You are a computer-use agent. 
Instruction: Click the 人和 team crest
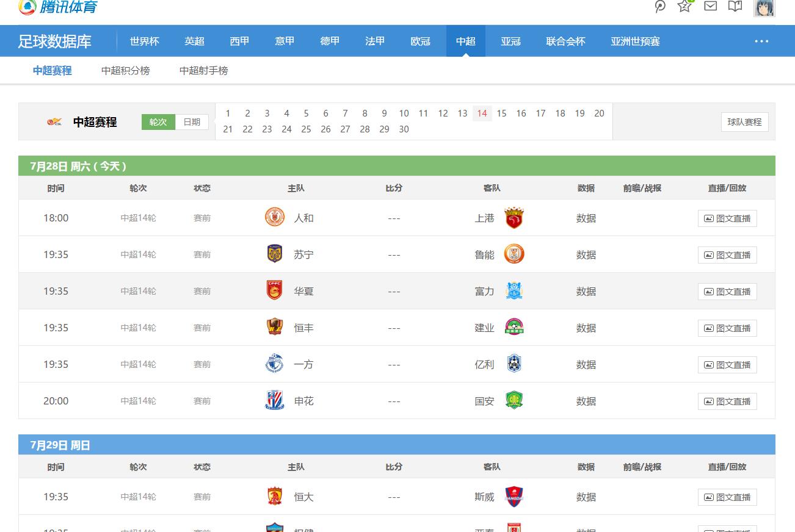point(274,217)
